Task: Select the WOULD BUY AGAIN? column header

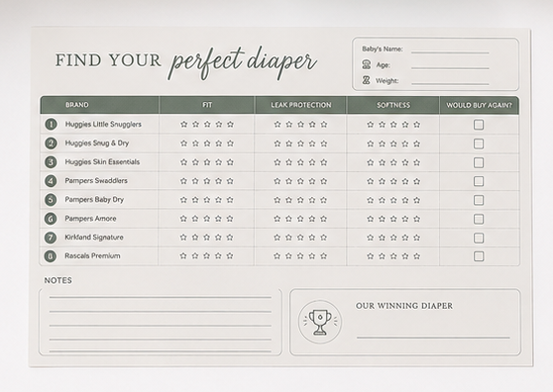Action: point(479,105)
